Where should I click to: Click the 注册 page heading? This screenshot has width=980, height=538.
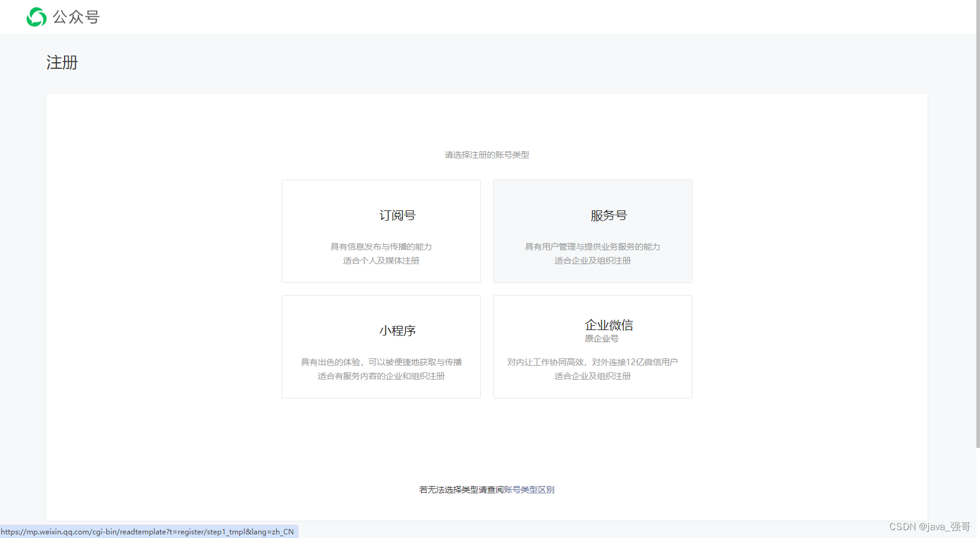pos(62,62)
